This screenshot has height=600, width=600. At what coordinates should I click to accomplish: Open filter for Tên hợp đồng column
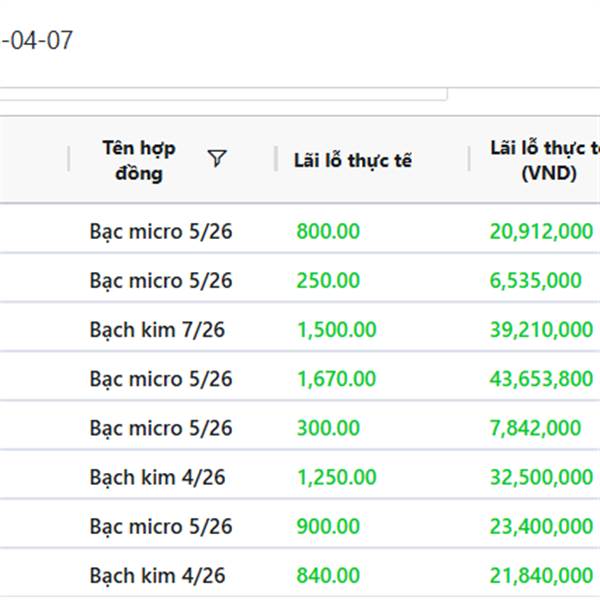[x=217, y=159]
